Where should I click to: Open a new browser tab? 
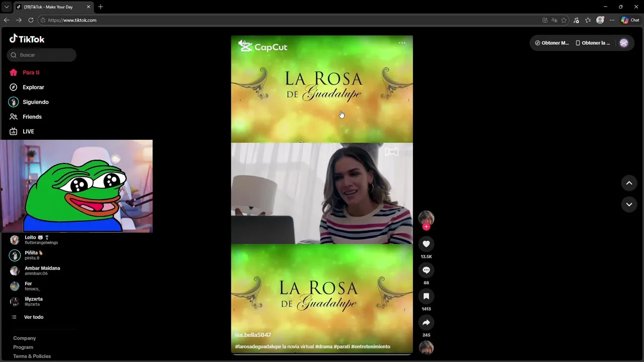tap(101, 7)
